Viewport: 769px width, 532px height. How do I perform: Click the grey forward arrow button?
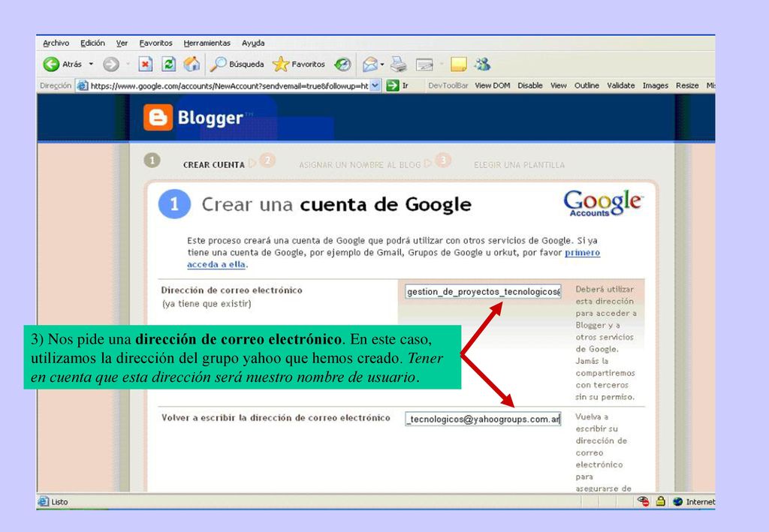coord(111,65)
